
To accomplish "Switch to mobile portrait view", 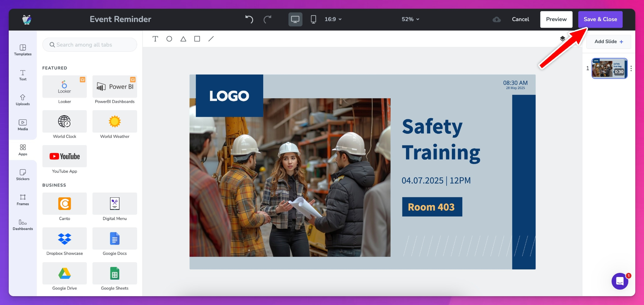I will pyautogui.click(x=313, y=19).
